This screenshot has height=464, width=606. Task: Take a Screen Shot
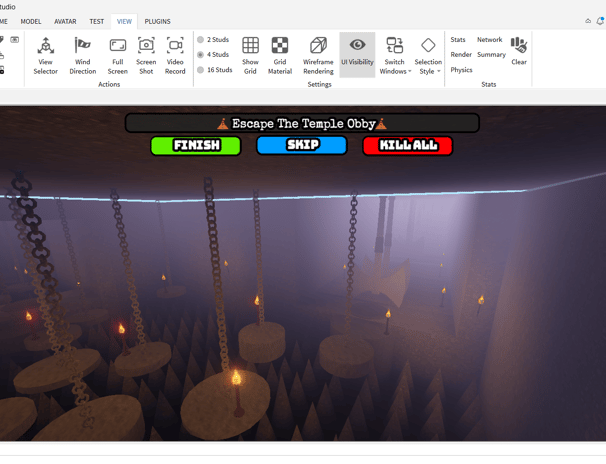tap(146, 56)
